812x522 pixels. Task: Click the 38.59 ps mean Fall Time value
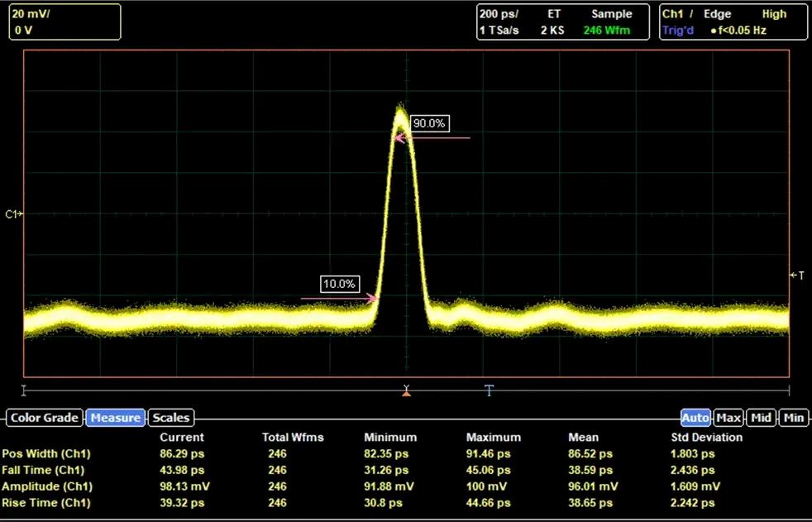(x=590, y=470)
